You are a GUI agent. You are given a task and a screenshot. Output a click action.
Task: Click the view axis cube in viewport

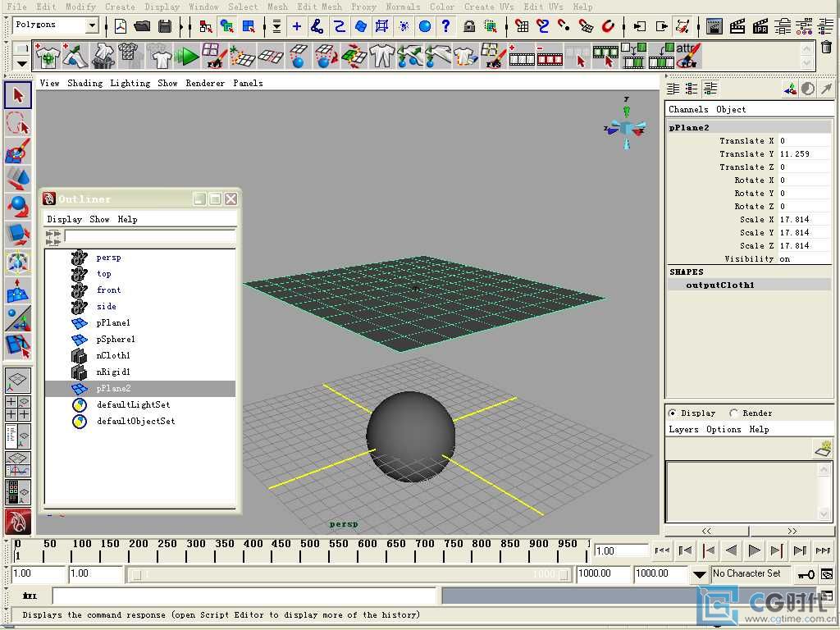coord(626,129)
